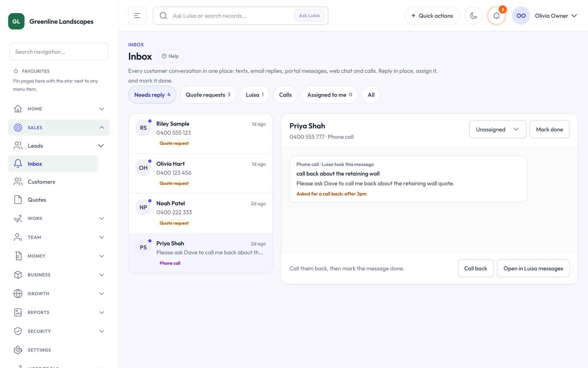Select the Calls filter tab
This screenshot has width=588, height=368.
click(x=285, y=95)
